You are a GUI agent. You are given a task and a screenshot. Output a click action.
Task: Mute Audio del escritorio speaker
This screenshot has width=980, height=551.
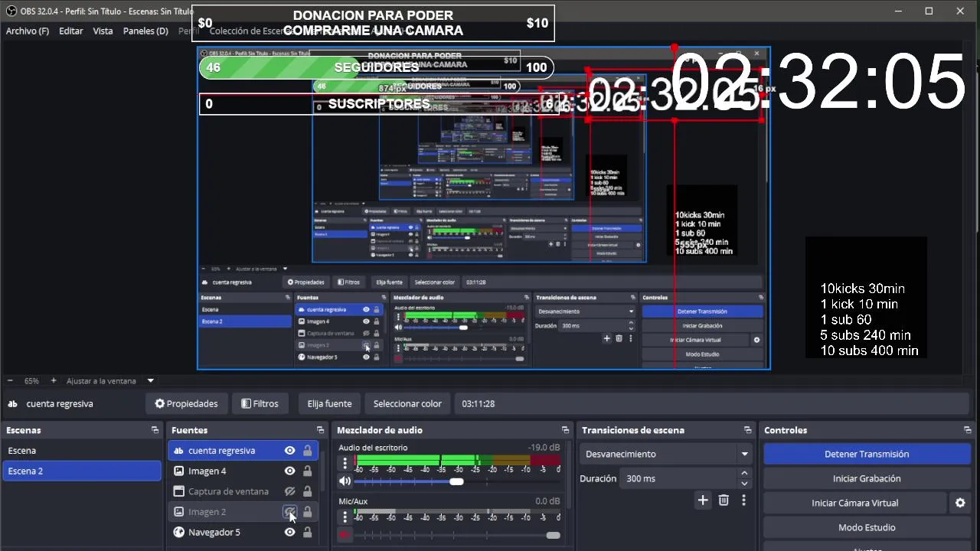(345, 481)
